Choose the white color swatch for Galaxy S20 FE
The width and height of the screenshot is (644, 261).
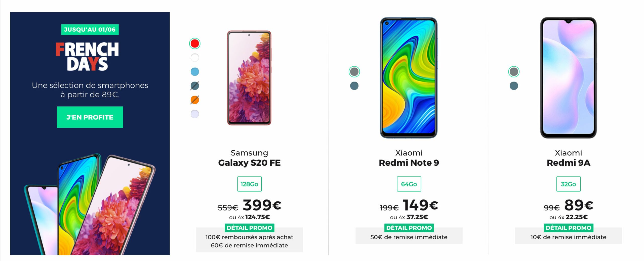[195, 58]
